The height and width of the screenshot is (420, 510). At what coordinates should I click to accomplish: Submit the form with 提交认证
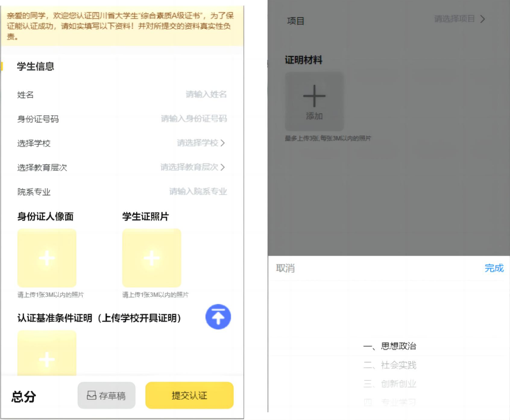click(x=189, y=395)
